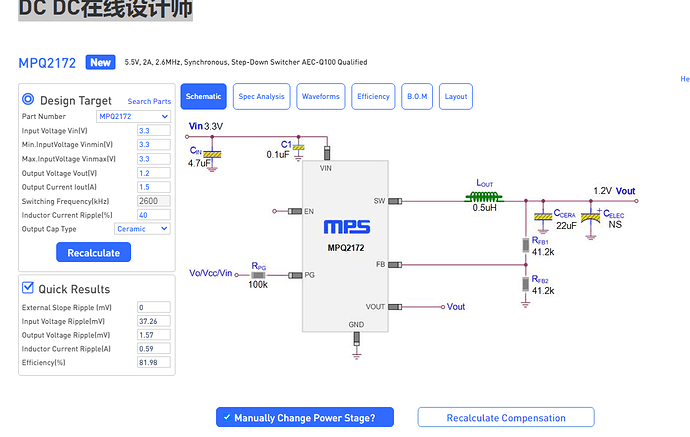The width and height of the screenshot is (690, 437).
Task: Click the MPS logo on chip
Action: coord(347,227)
